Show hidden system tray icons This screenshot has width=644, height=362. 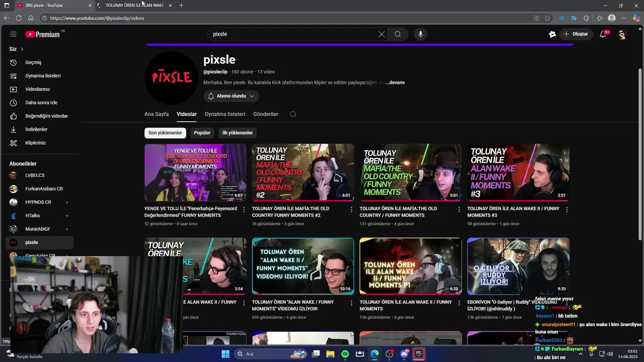point(581,354)
